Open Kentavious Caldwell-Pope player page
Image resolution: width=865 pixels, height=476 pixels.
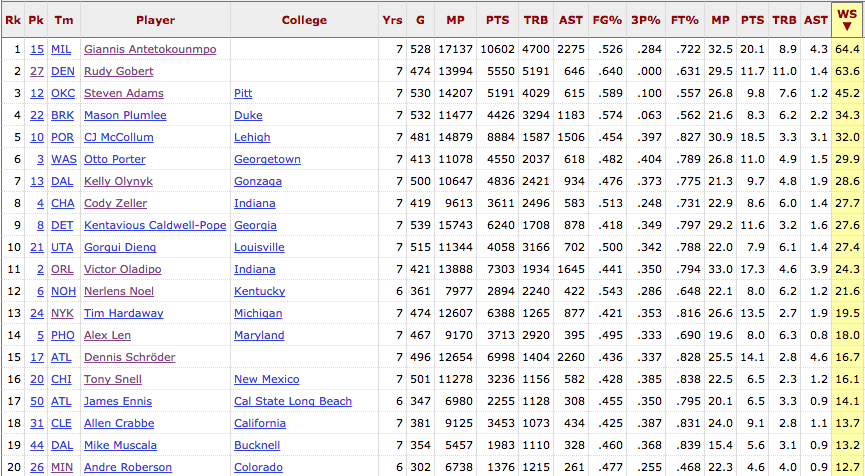[x=155, y=225]
